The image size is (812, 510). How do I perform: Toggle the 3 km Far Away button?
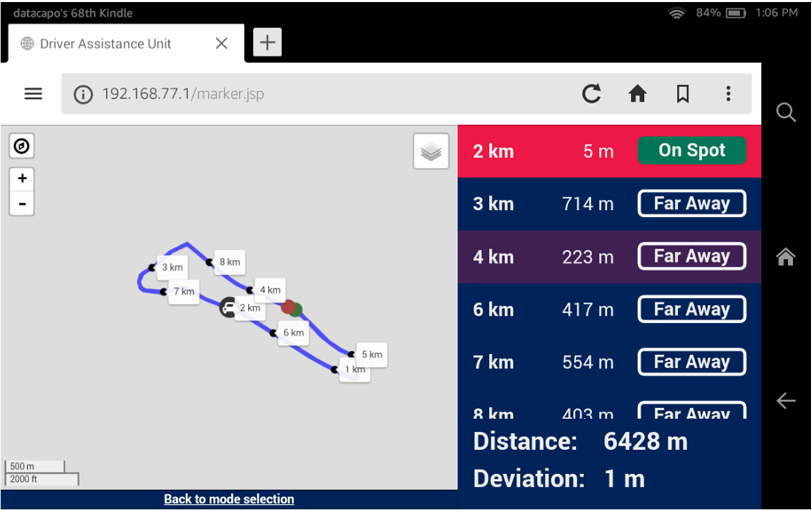692,204
